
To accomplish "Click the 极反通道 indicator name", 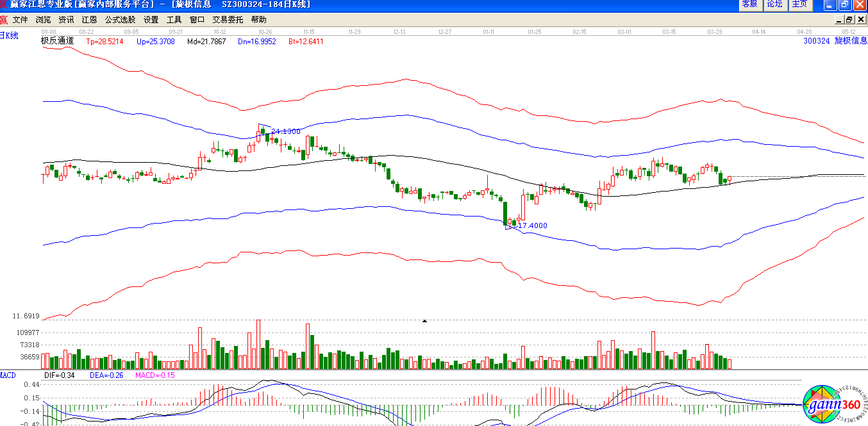I will [x=57, y=40].
